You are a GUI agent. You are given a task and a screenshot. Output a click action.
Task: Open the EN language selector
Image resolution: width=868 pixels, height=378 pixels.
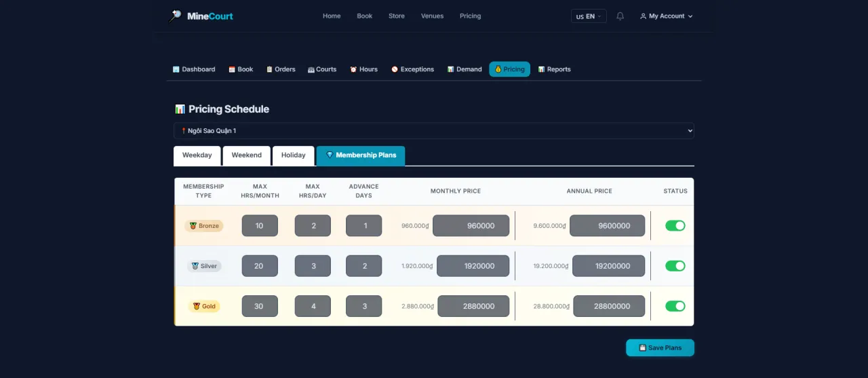589,16
